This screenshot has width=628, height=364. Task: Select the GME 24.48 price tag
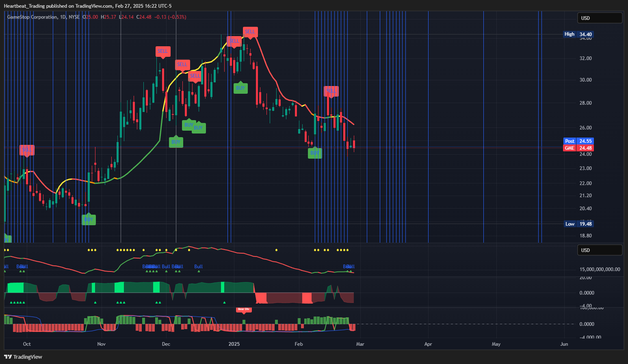click(x=578, y=148)
